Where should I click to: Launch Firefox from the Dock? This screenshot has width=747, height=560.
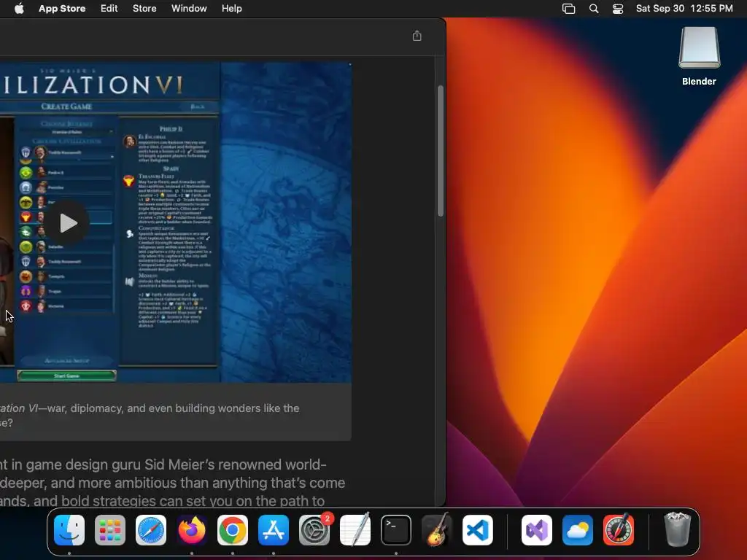[192, 530]
